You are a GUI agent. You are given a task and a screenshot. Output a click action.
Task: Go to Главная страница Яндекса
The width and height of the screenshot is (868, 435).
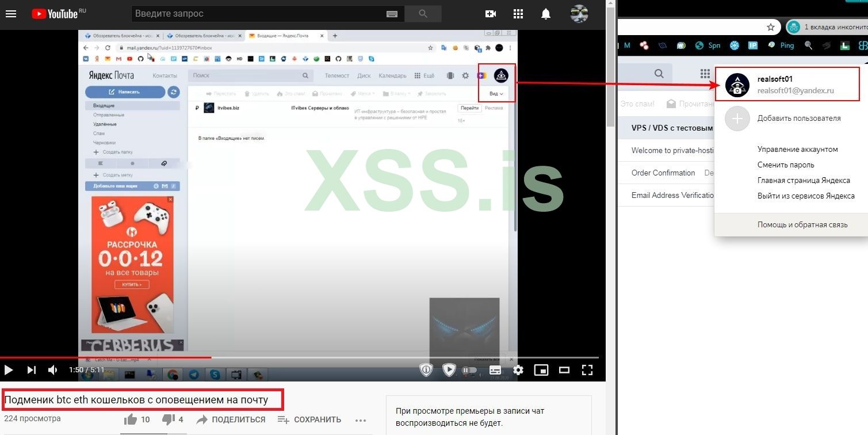[x=804, y=181]
